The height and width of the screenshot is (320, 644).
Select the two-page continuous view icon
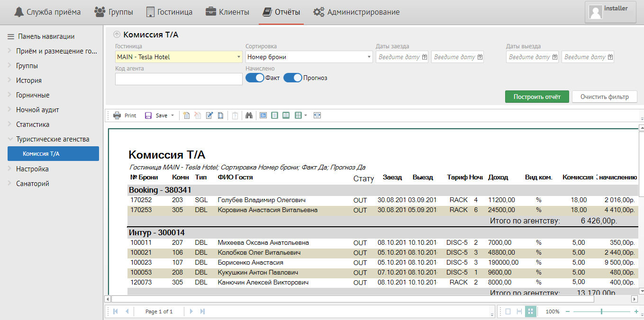pos(286,116)
